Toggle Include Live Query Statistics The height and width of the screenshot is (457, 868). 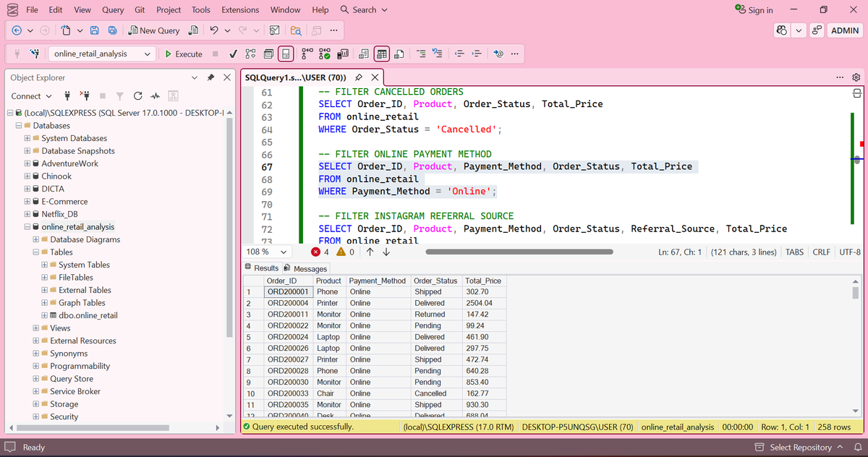click(325, 54)
